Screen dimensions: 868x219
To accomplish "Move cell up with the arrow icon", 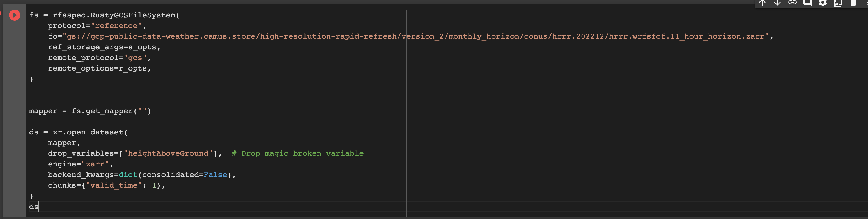I will coord(762,3).
